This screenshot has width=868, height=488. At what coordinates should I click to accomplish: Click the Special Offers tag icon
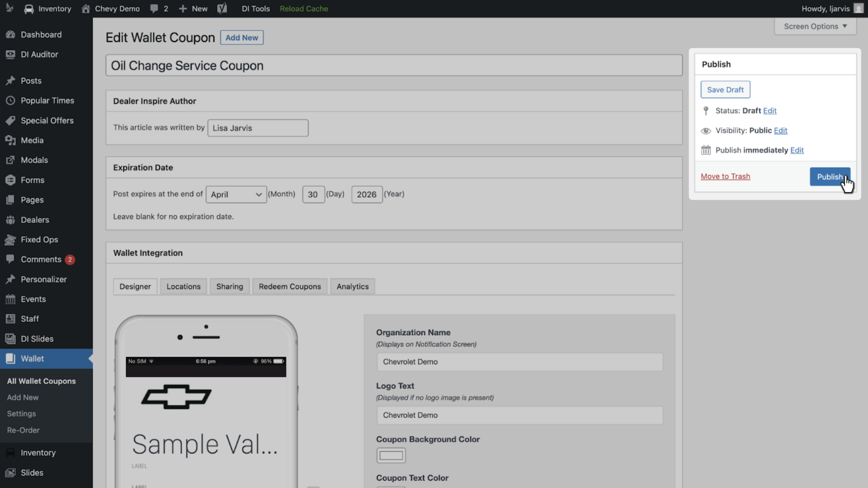pos(11,120)
